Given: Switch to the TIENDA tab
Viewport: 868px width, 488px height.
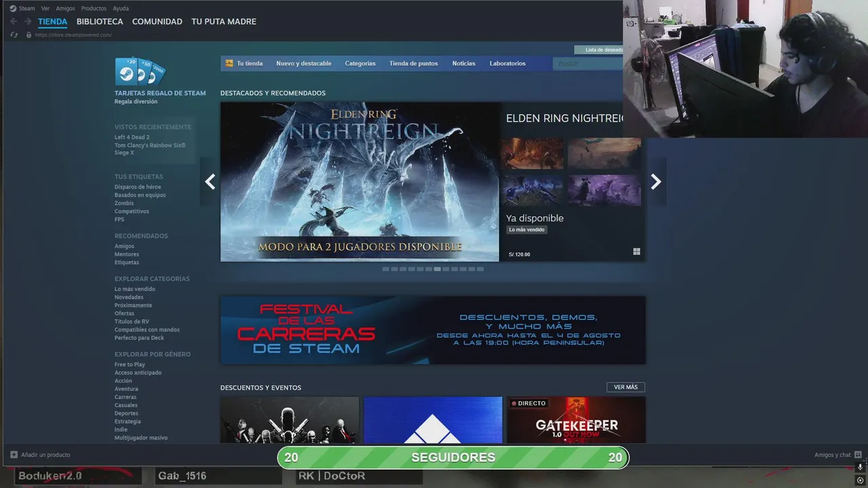Looking at the screenshot, I should tap(53, 22).
